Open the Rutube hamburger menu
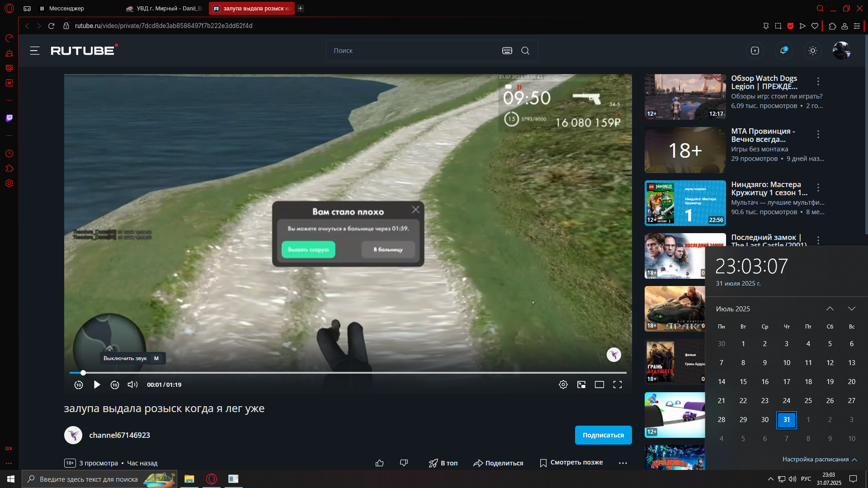 [35, 51]
